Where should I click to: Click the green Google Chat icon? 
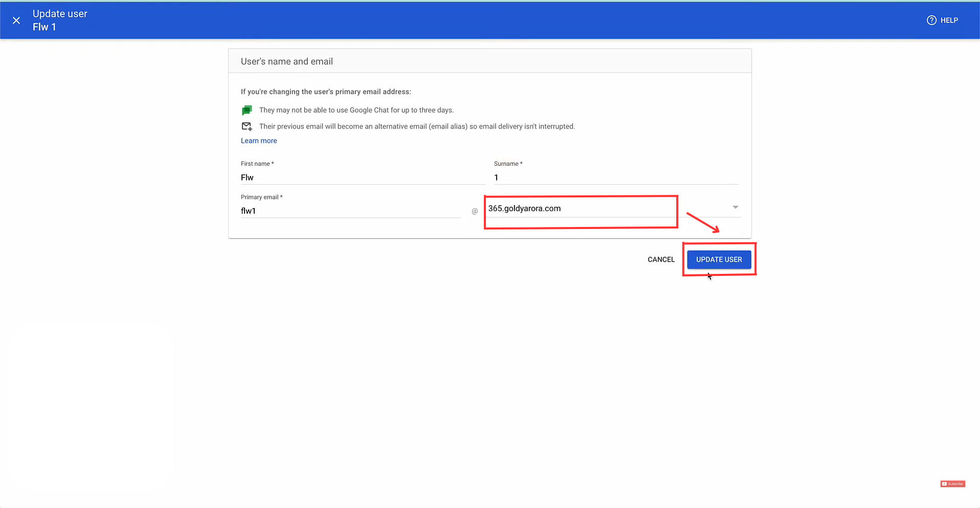click(247, 110)
